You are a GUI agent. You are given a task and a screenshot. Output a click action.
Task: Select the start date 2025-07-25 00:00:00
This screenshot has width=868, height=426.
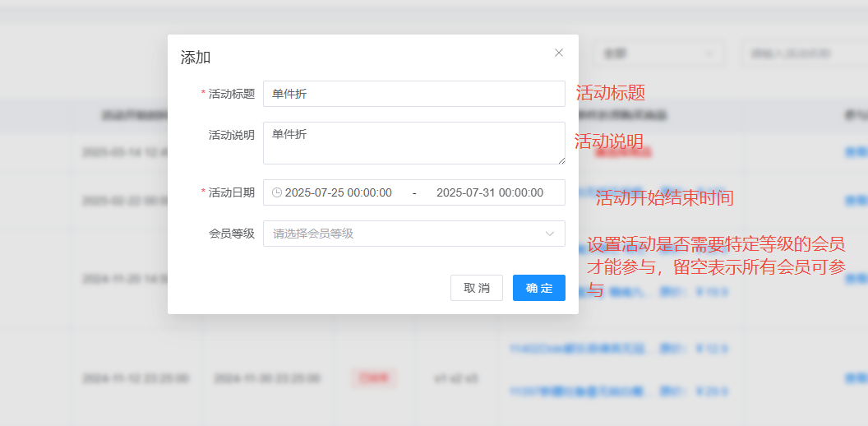338,192
